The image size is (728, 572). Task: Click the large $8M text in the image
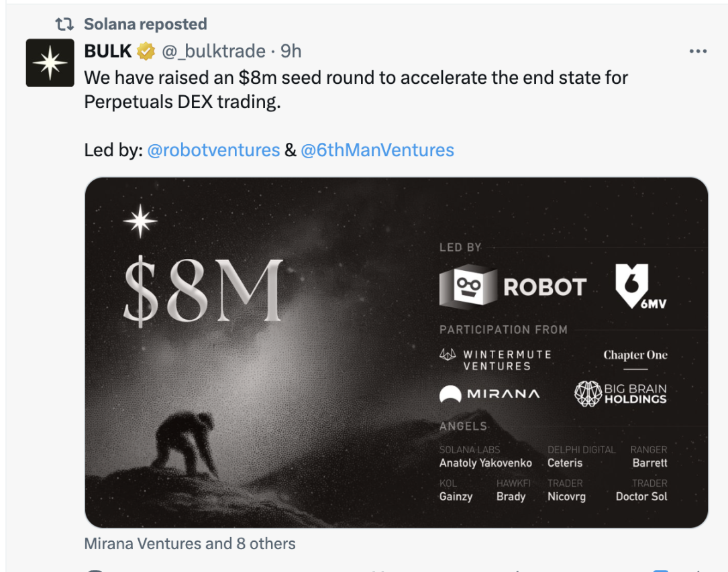pyautogui.click(x=203, y=290)
